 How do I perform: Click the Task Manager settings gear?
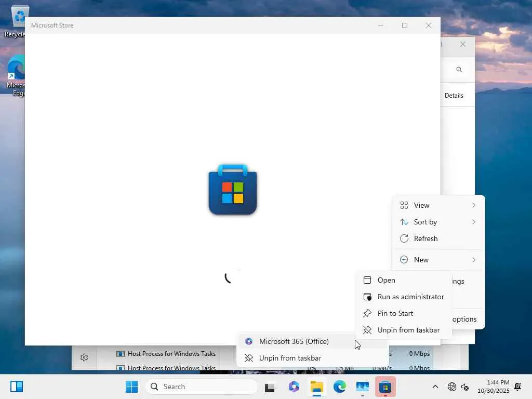coord(84,357)
